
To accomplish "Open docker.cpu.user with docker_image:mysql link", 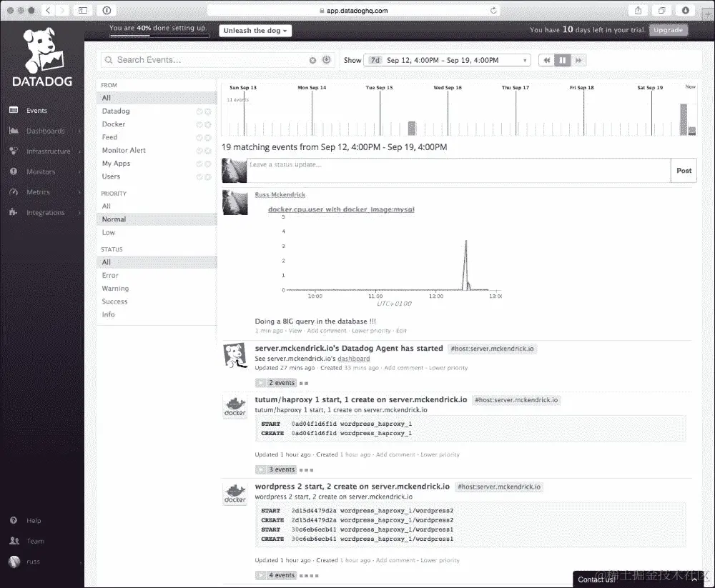I will (x=341, y=209).
